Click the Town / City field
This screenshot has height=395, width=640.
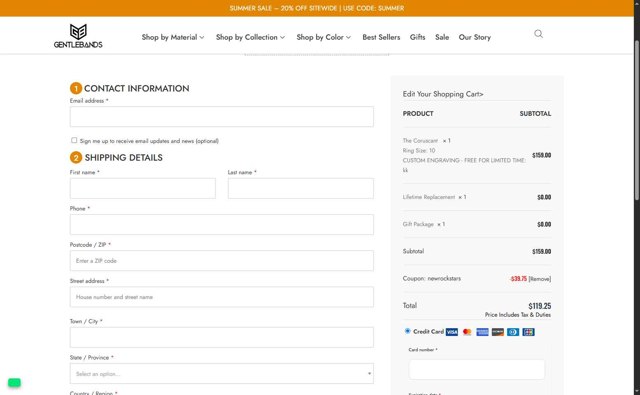[x=222, y=337]
